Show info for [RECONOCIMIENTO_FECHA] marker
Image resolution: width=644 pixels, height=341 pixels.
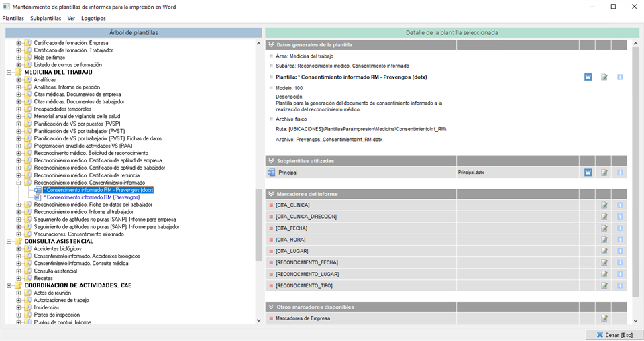click(620, 262)
